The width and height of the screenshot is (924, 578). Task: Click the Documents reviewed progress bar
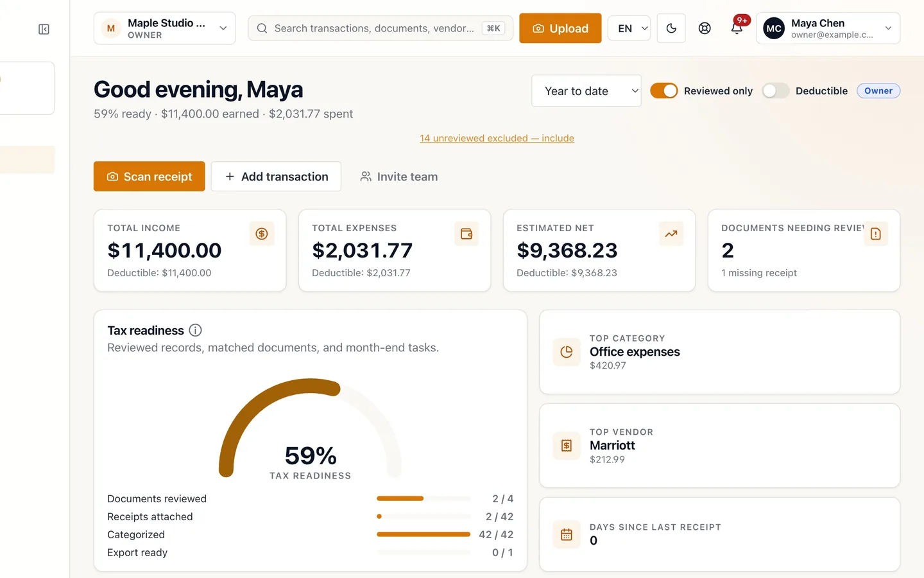tap(424, 498)
